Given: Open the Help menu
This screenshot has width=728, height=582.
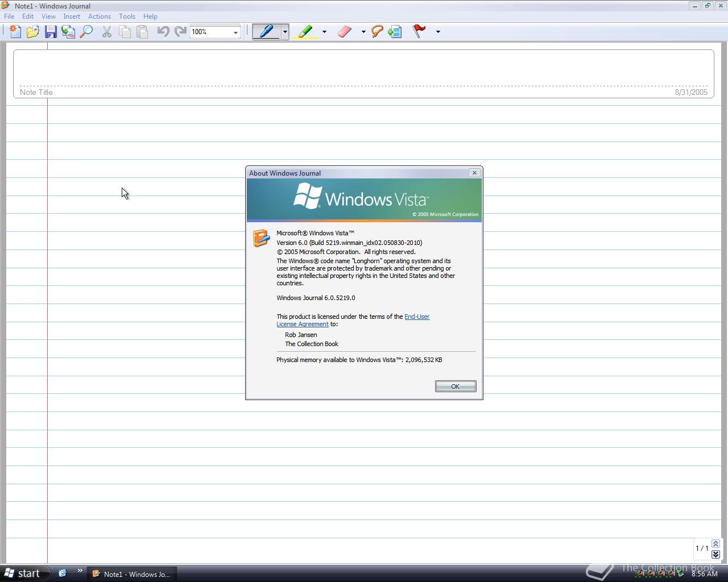Looking at the screenshot, I should tap(150, 16).
